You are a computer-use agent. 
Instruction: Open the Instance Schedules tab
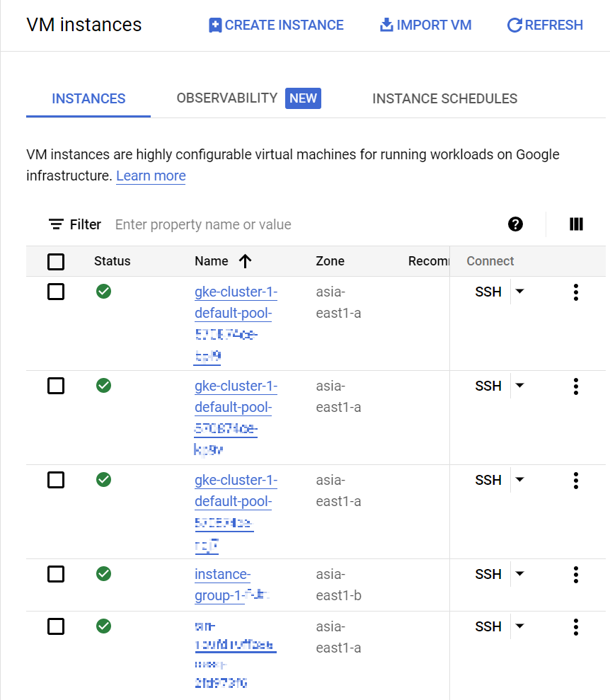[445, 98]
